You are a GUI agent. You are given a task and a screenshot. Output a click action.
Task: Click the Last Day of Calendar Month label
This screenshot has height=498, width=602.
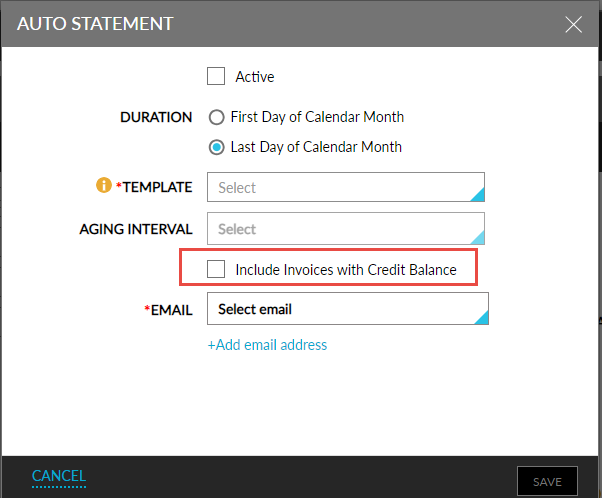click(x=316, y=147)
